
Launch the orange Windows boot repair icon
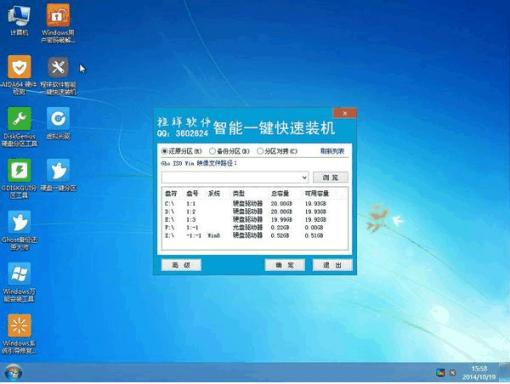(19, 333)
